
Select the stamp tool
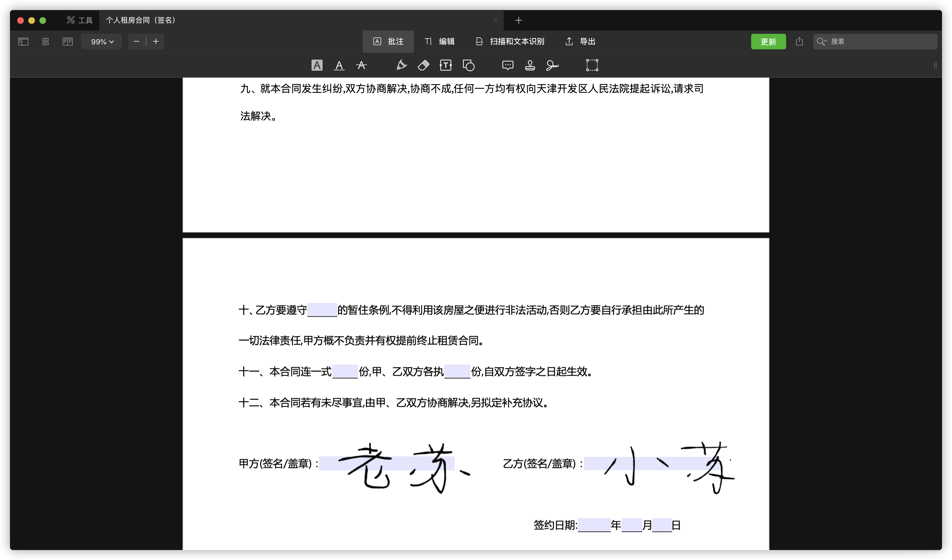(x=530, y=65)
